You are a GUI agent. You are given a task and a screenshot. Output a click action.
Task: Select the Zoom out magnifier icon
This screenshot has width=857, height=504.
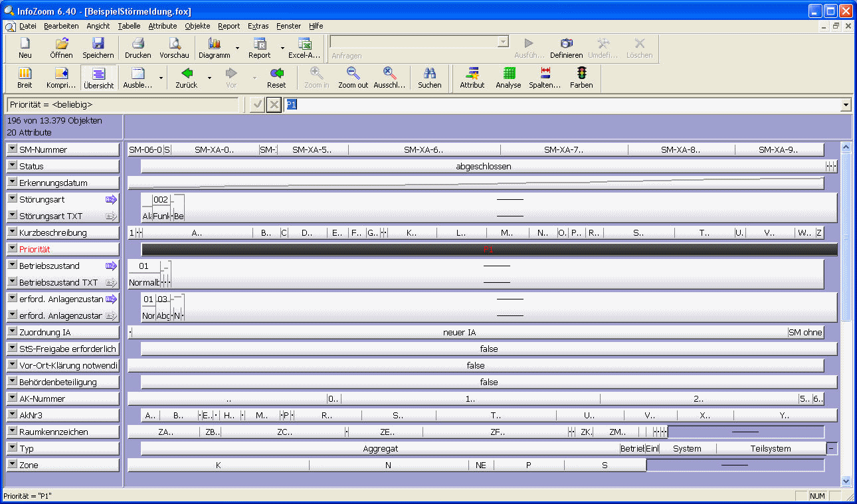coord(353,74)
